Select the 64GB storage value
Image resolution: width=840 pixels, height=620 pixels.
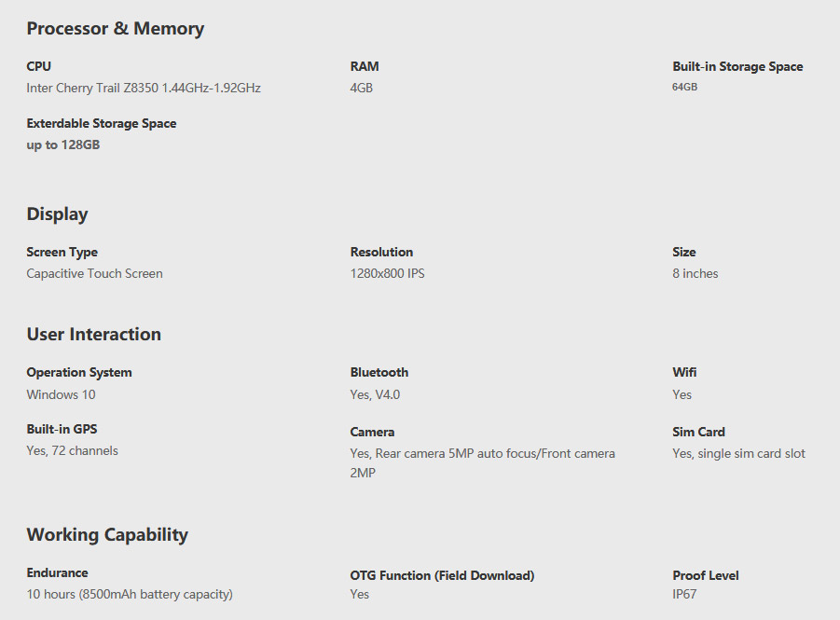pyautogui.click(x=684, y=87)
